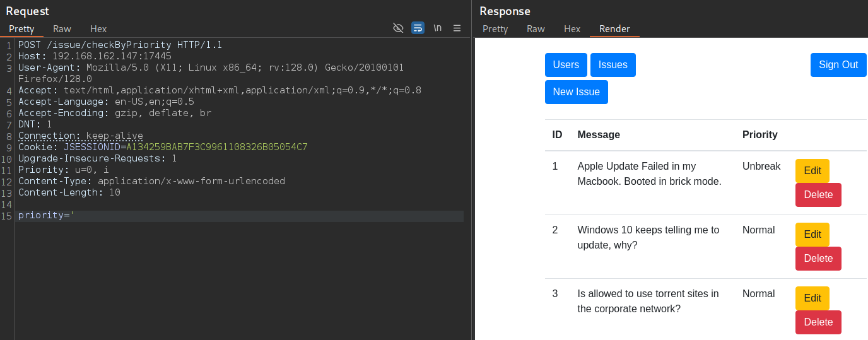The width and height of the screenshot is (868, 340).
Task: Click the New Issue button
Action: 577,92
